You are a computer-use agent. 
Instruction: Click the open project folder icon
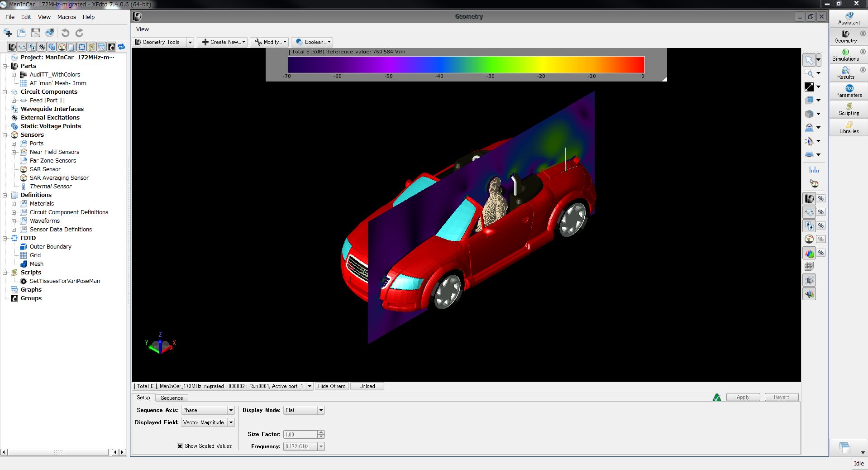[x=22, y=33]
